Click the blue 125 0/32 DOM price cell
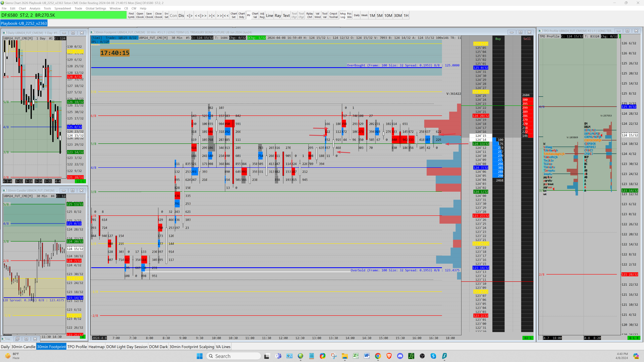This screenshot has width=644, height=362. pos(480,68)
